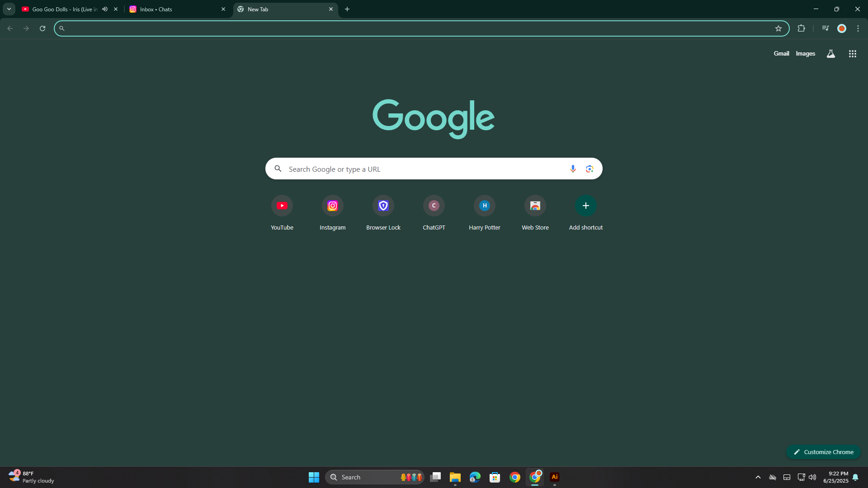Open the Browser Lock shortcut
This screenshot has width=868, height=488.
[x=383, y=213]
